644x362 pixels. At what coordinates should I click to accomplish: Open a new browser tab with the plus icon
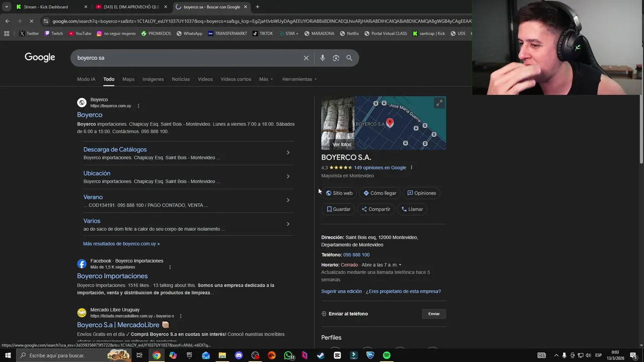click(257, 7)
